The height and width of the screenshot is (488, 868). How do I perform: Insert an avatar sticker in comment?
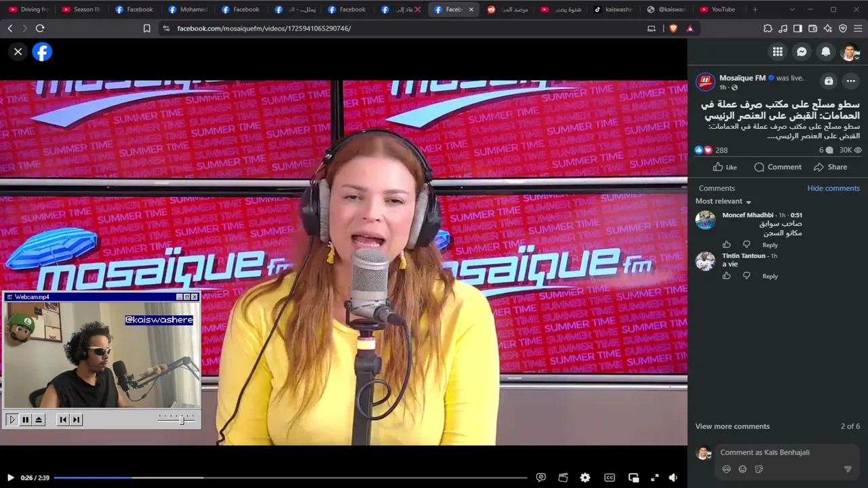[x=726, y=469]
